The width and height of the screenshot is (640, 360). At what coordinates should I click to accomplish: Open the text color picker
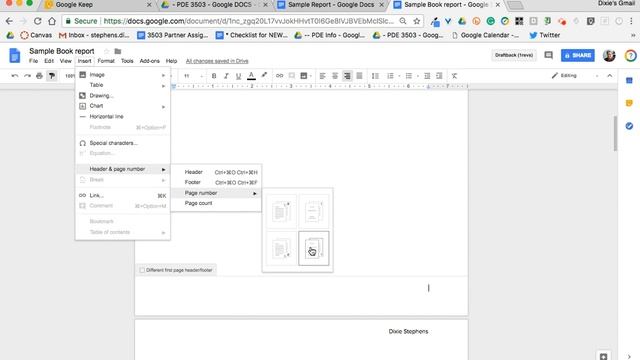(251, 76)
